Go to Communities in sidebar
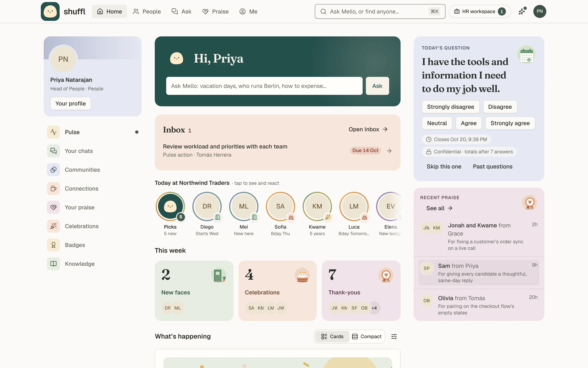Screen dimensions: 588x368 pos(92,170)
